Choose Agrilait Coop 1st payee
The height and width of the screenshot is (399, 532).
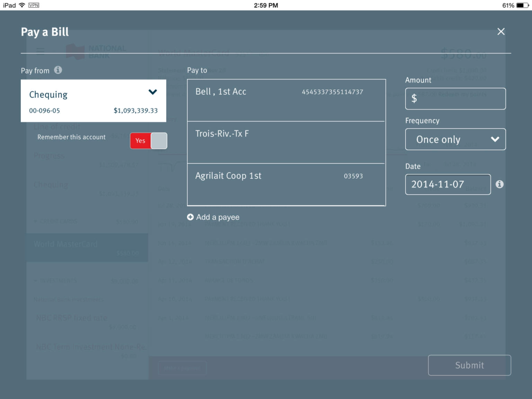tap(286, 184)
